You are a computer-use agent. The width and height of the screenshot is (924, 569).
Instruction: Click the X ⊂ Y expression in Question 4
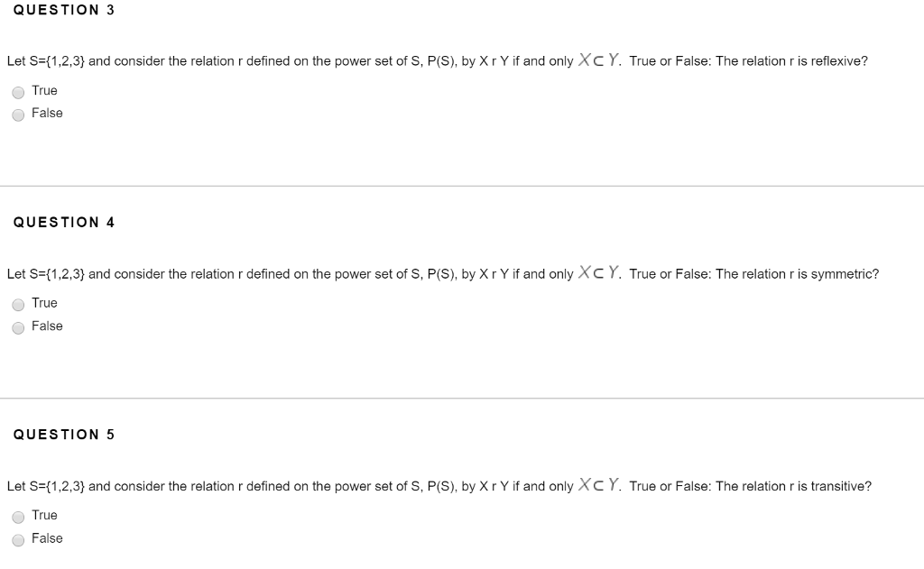(599, 273)
